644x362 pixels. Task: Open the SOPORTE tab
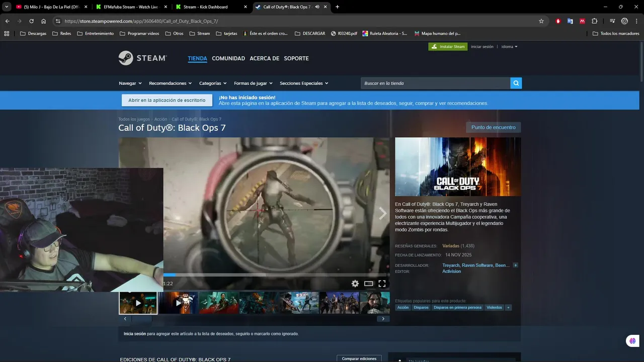point(296,58)
